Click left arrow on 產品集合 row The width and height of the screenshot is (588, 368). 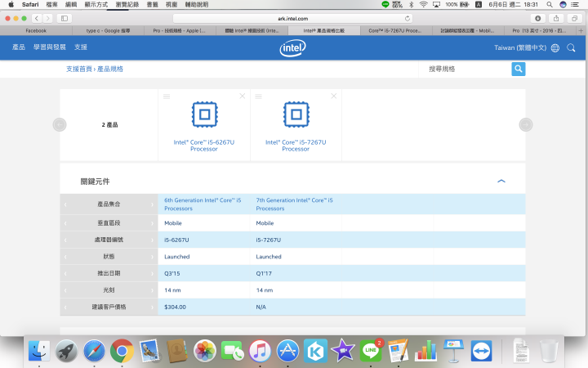click(65, 204)
